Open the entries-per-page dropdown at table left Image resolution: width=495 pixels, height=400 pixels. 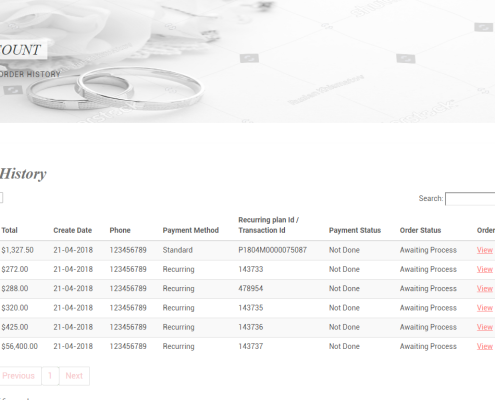(x=1, y=198)
